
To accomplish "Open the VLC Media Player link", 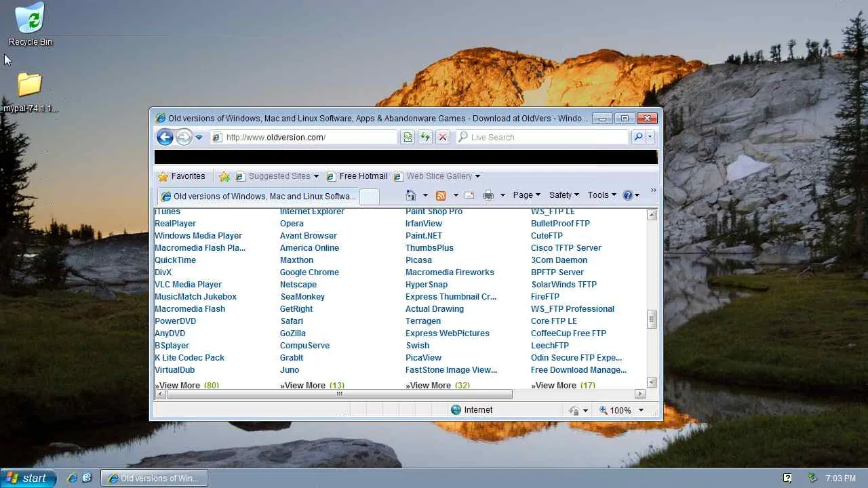I will pyautogui.click(x=188, y=285).
